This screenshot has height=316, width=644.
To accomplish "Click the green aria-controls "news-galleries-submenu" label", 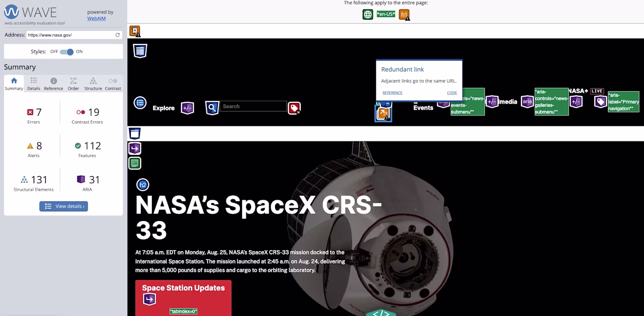I will 551,102.
